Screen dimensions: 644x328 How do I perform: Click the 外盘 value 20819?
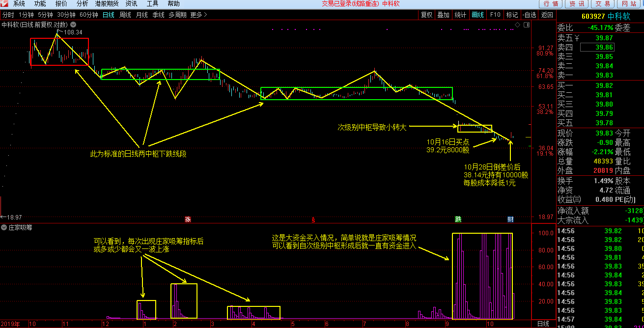603,170
